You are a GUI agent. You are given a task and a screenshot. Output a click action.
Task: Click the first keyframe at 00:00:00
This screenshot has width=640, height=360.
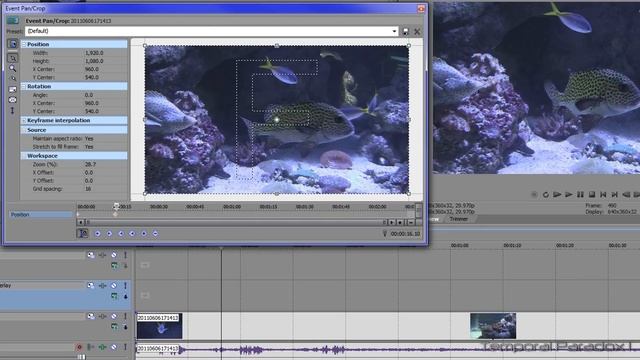[x=78, y=214]
